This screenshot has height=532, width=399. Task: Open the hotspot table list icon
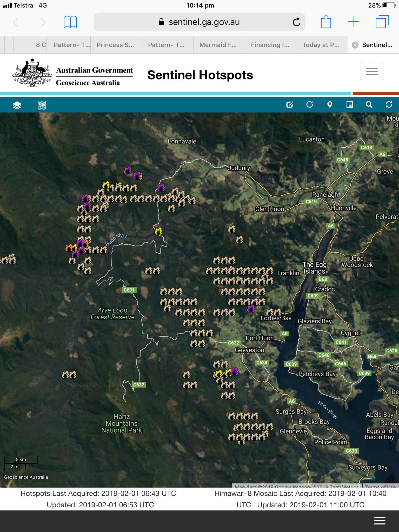click(x=350, y=105)
